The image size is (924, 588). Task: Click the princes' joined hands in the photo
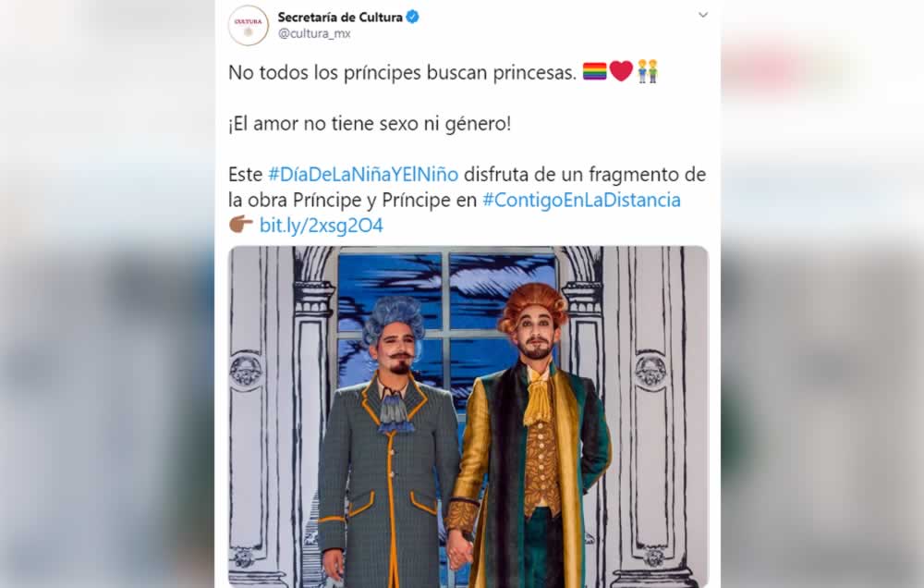click(459, 550)
